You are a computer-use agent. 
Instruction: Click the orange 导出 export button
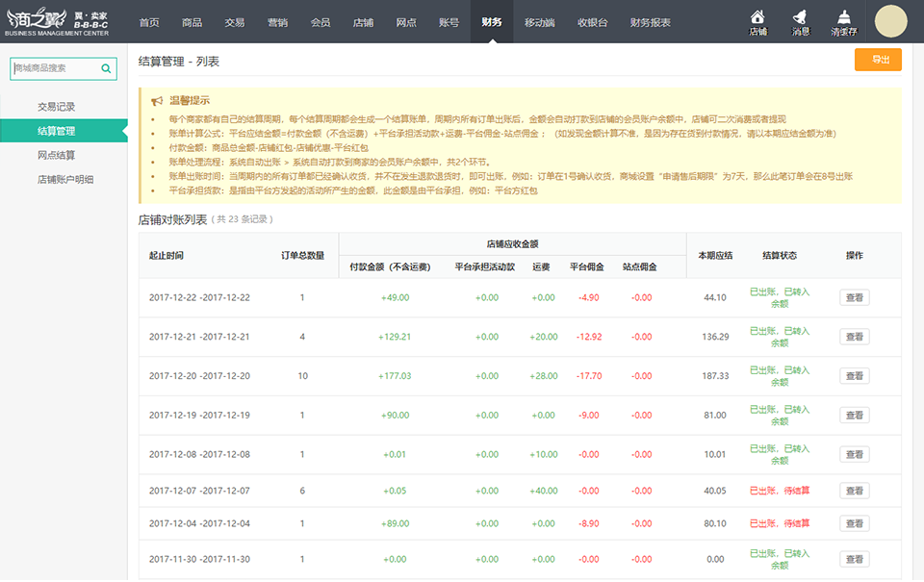878,60
